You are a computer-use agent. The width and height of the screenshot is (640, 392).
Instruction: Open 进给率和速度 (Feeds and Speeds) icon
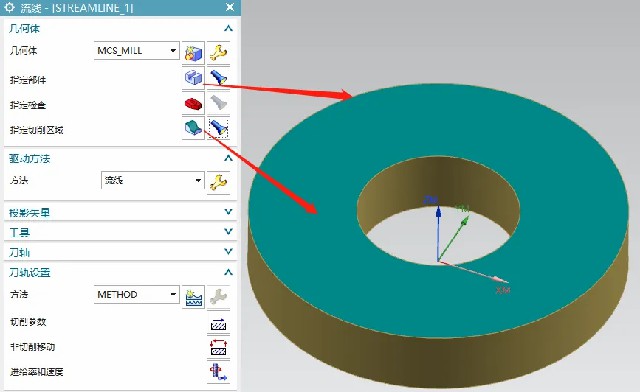point(218,372)
